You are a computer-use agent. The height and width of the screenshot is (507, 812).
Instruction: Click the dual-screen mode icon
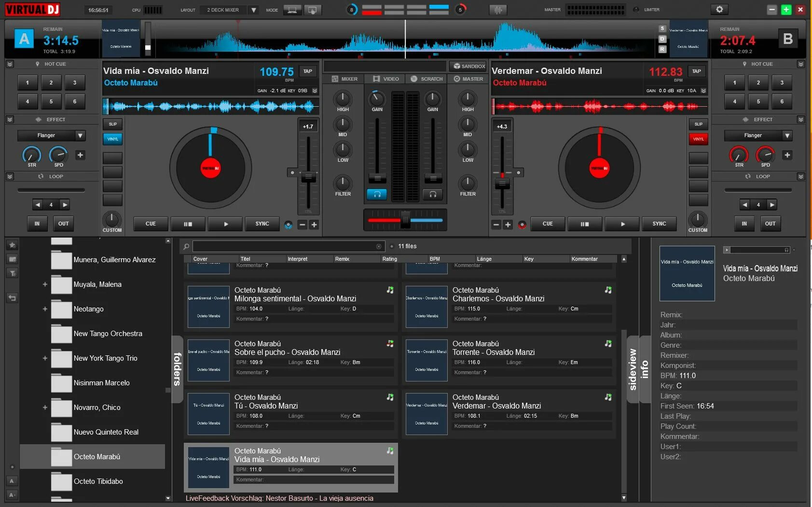pos(313,10)
